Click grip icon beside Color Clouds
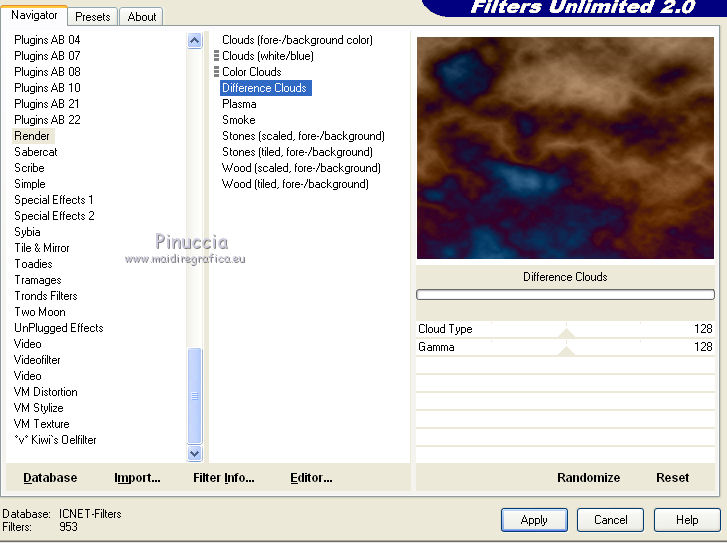This screenshot has height=543, width=727. tap(216, 72)
